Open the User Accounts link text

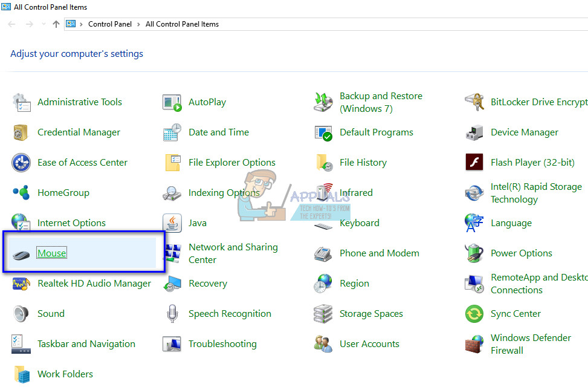[369, 344]
